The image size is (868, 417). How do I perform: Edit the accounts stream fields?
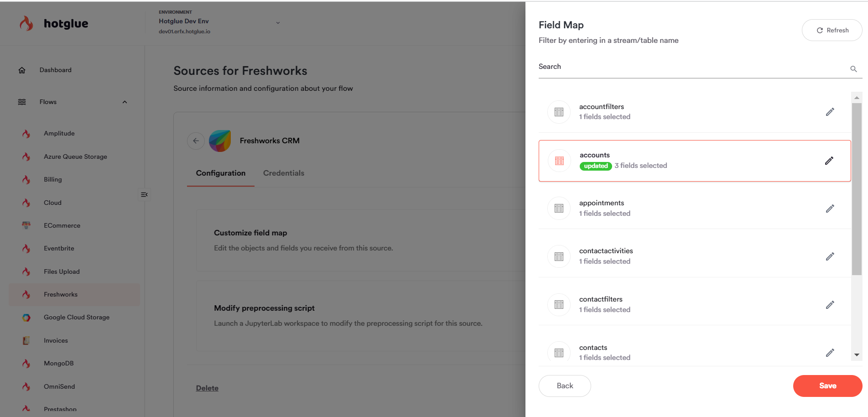tap(829, 161)
